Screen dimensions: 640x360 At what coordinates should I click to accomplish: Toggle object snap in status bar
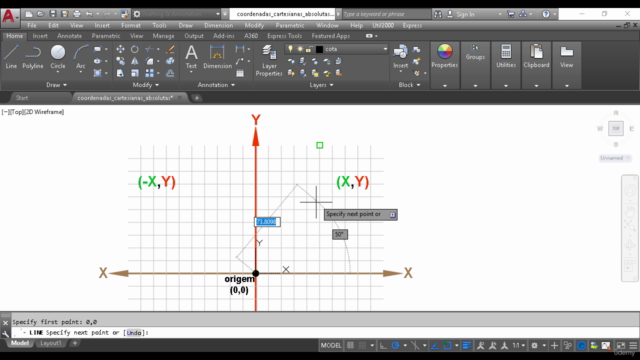447,345
